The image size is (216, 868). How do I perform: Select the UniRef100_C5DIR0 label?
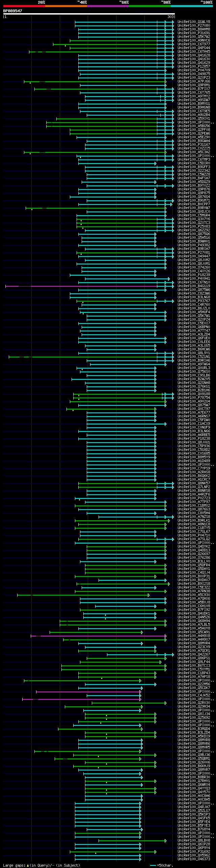(x=194, y=163)
